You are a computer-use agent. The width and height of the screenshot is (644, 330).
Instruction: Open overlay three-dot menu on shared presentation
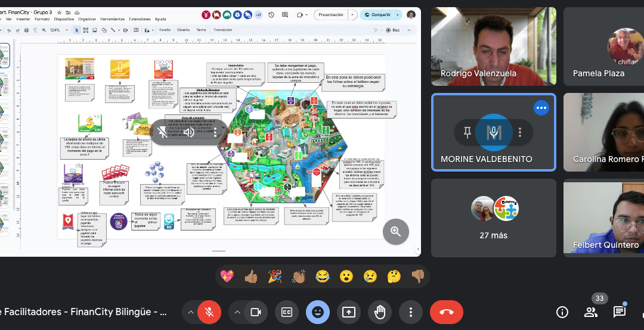pos(215,132)
